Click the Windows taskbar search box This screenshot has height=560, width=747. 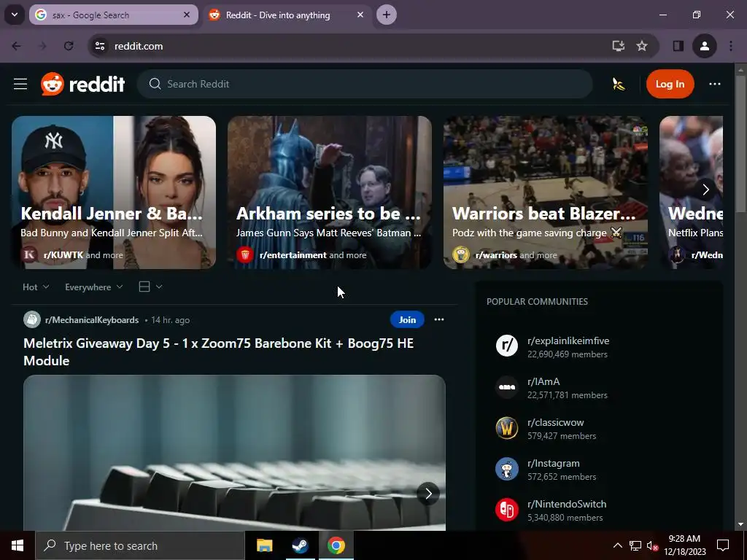coord(139,545)
